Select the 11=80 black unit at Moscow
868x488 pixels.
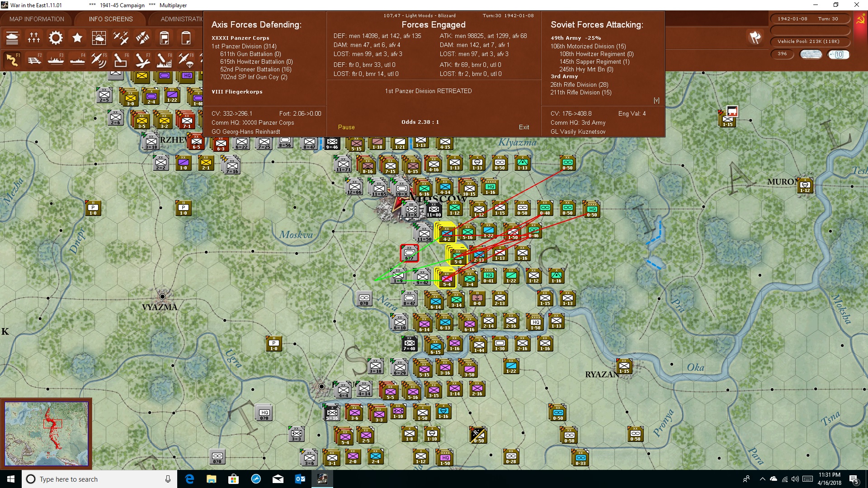[x=434, y=210]
